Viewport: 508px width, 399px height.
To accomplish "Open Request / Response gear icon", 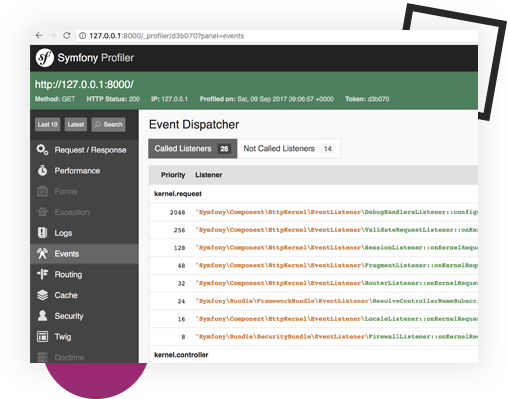I will point(43,150).
